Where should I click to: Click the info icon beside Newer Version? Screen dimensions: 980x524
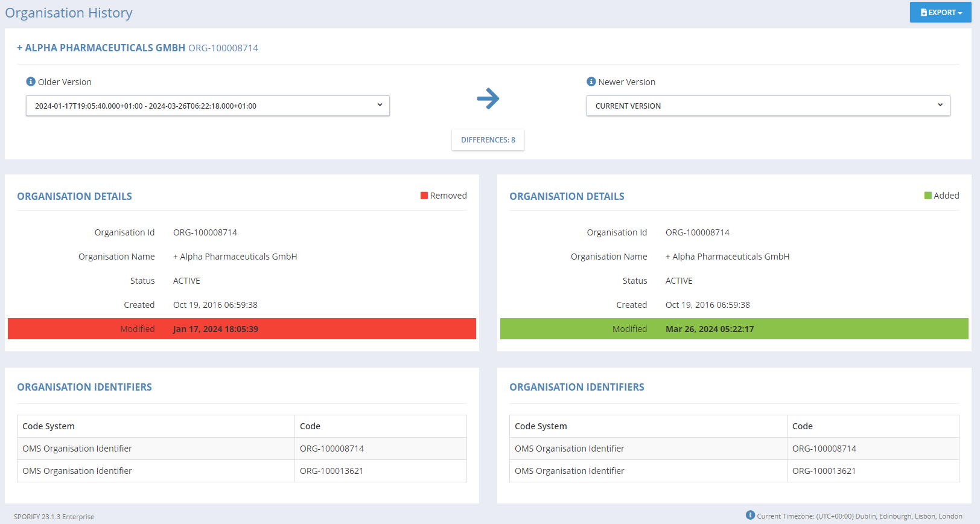coord(591,81)
